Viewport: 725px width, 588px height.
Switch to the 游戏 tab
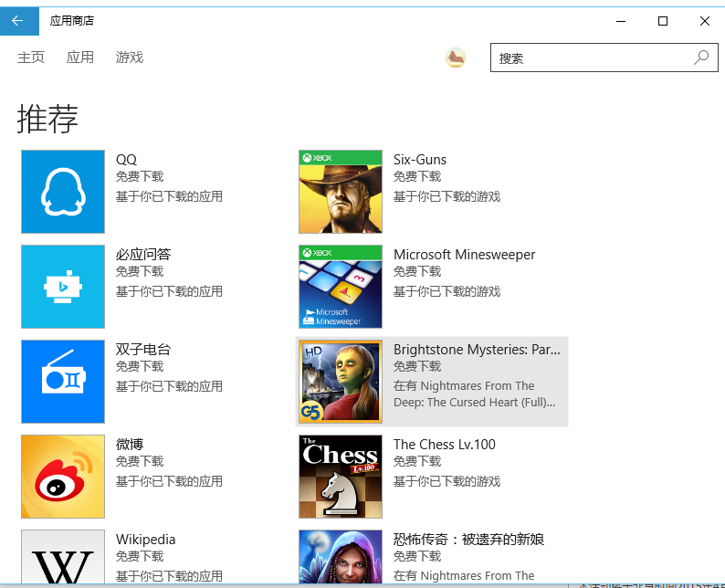[x=130, y=58]
